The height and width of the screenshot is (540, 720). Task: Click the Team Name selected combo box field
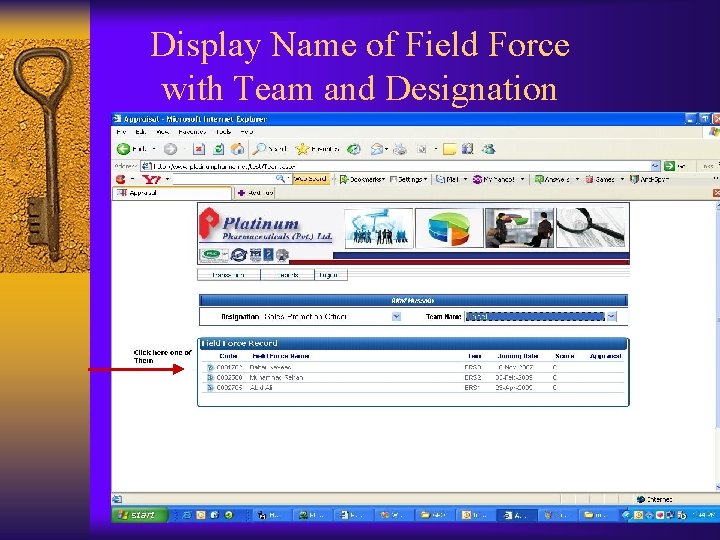[x=535, y=316]
